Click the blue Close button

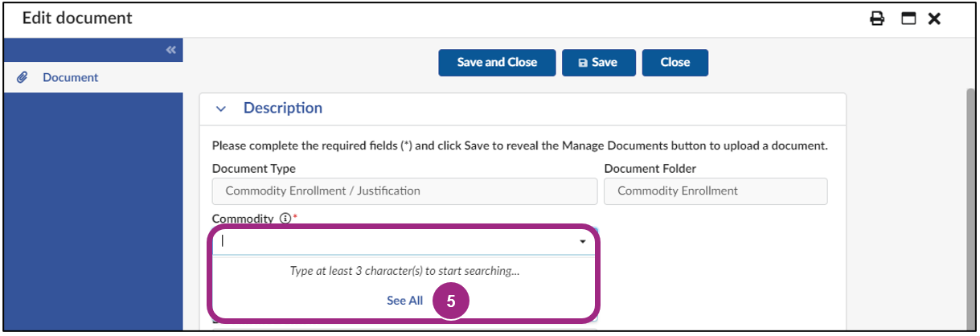click(675, 63)
